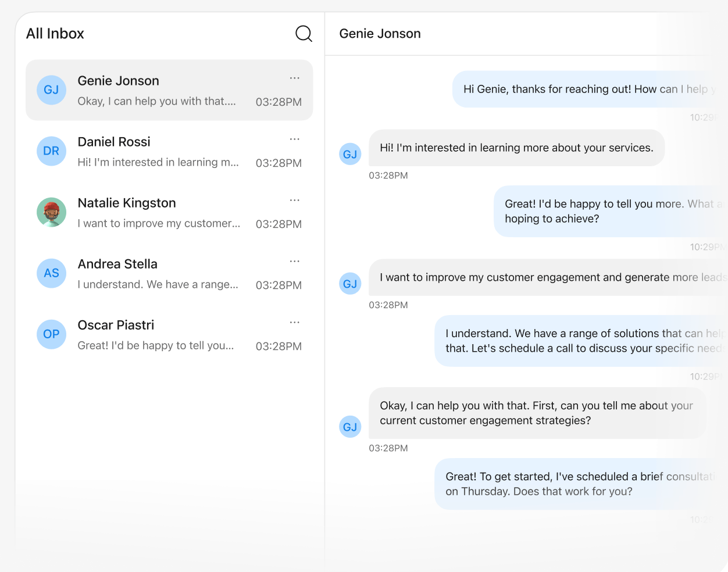Click 03:28PM timestamp under 'engagement strategies?' message
The width and height of the screenshot is (728, 572).
point(388,448)
